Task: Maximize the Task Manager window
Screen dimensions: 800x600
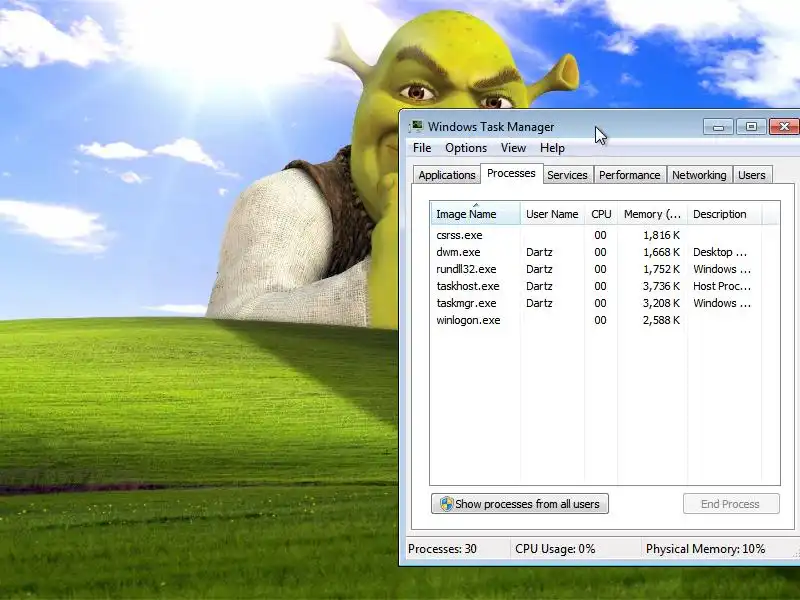Action: (x=751, y=127)
